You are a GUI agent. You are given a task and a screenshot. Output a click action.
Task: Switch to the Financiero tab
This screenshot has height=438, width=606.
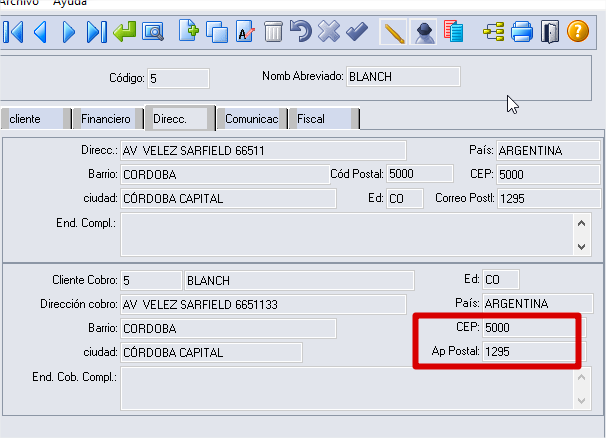click(x=108, y=119)
